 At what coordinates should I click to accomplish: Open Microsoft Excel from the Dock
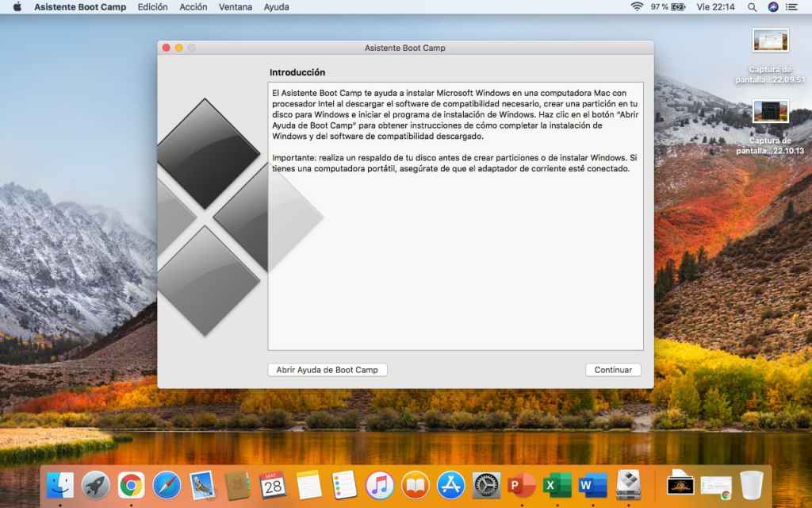coord(557,484)
